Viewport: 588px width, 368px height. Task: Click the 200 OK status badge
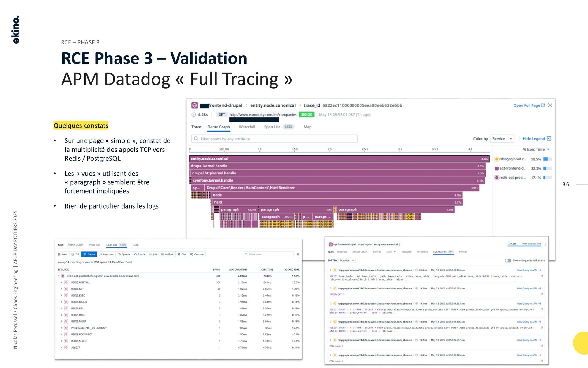[307, 115]
